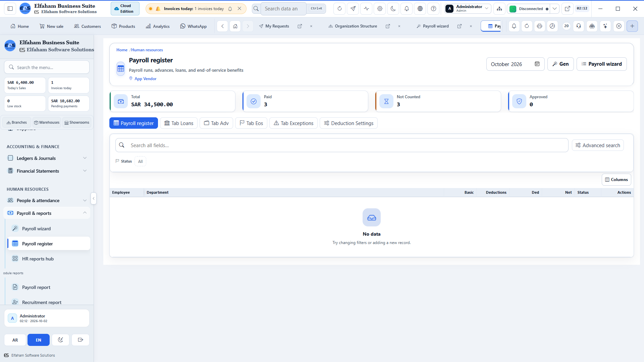Follow the Human resources breadcrumb link
The height and width of the screenshot is (362, 644).
(147, 50)
